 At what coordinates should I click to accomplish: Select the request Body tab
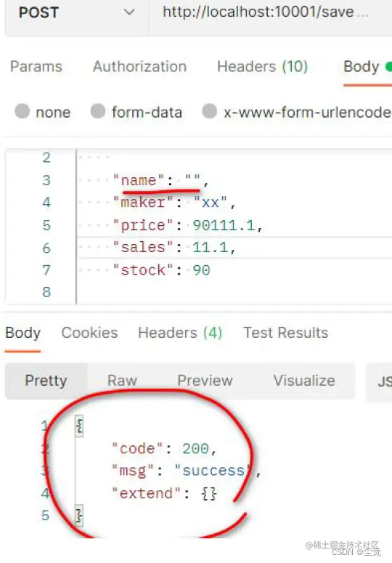point(362,67)
